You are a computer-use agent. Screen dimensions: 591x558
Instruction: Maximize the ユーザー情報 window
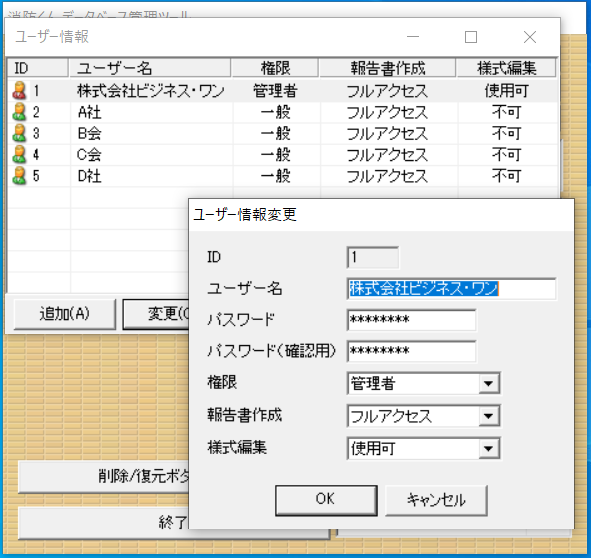(x=471, y=37)
